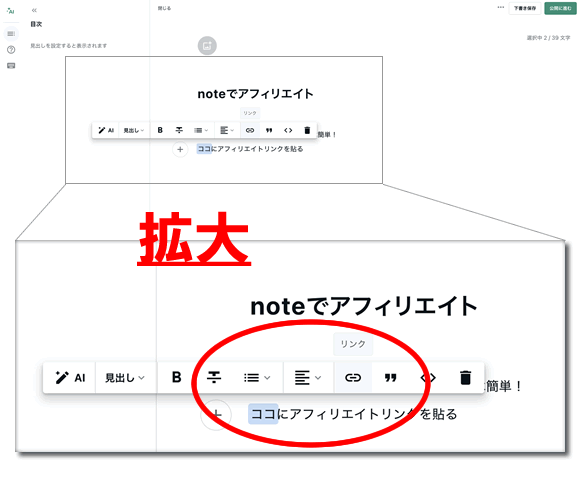Click the plus insert button in the small upper editor
The image size is (580, 500).
tap(180, 149)
